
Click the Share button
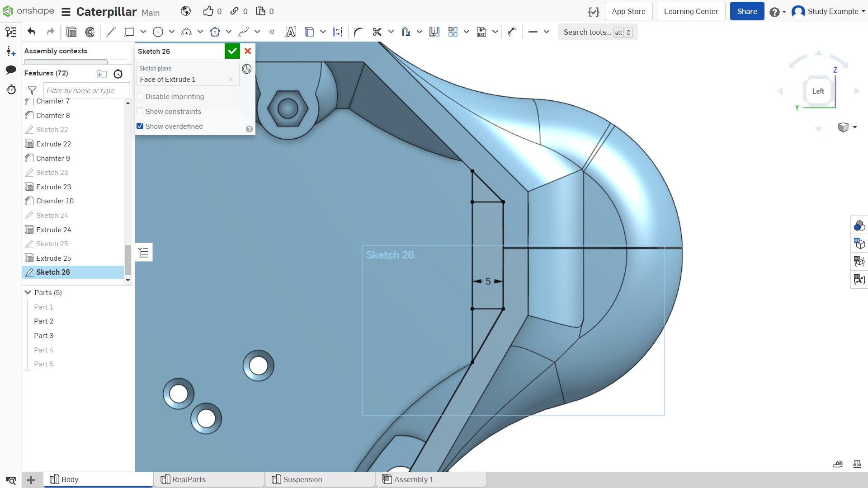(x=747, y=11)
